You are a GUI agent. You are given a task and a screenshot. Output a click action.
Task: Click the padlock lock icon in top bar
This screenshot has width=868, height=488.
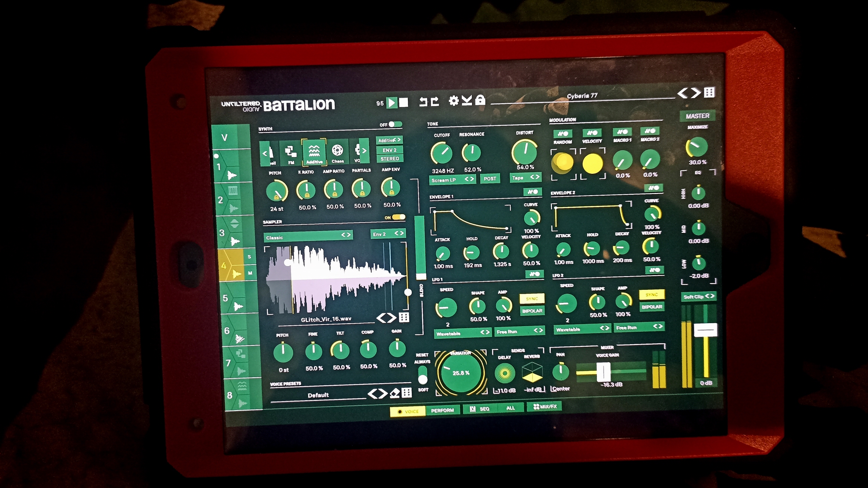[x=480, y=100]
